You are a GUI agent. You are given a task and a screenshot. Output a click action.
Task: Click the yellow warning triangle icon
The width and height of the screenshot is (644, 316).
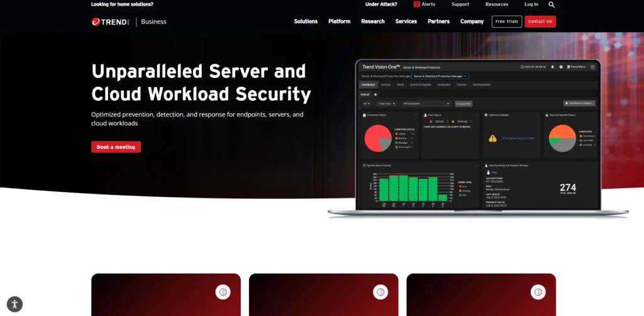tap(493, 138)
